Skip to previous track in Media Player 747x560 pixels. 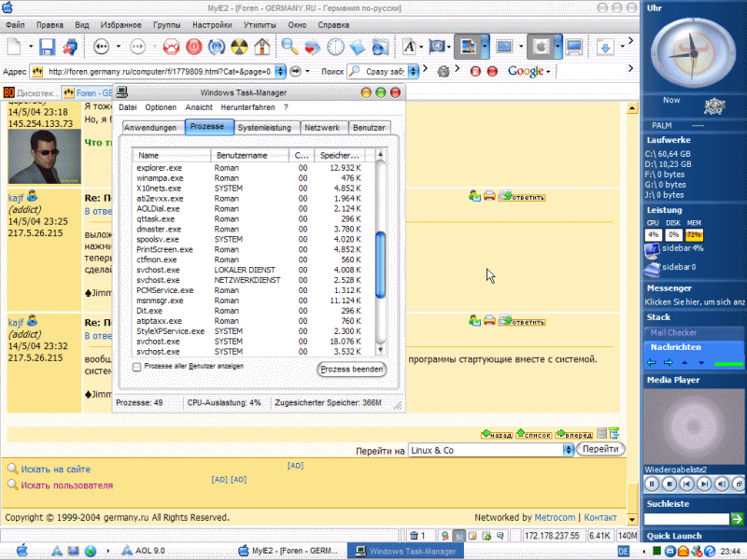(x=686, y=484)
